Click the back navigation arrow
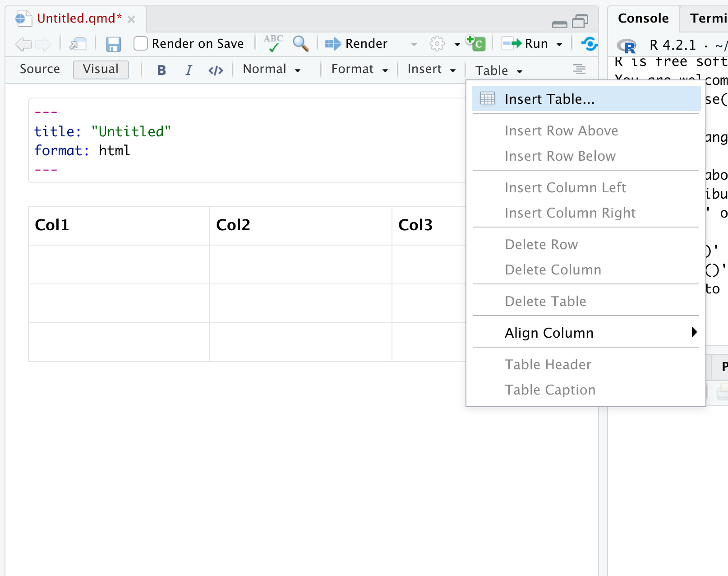 click(23, 44)
